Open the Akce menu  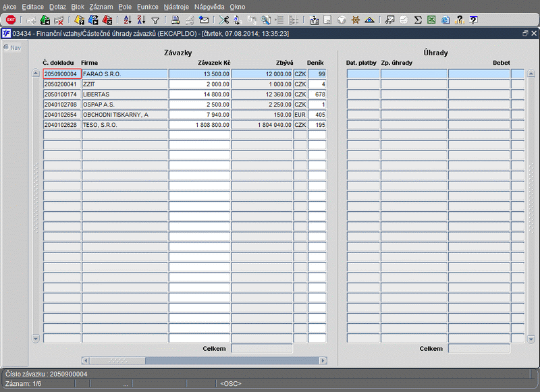pos(9,7)
